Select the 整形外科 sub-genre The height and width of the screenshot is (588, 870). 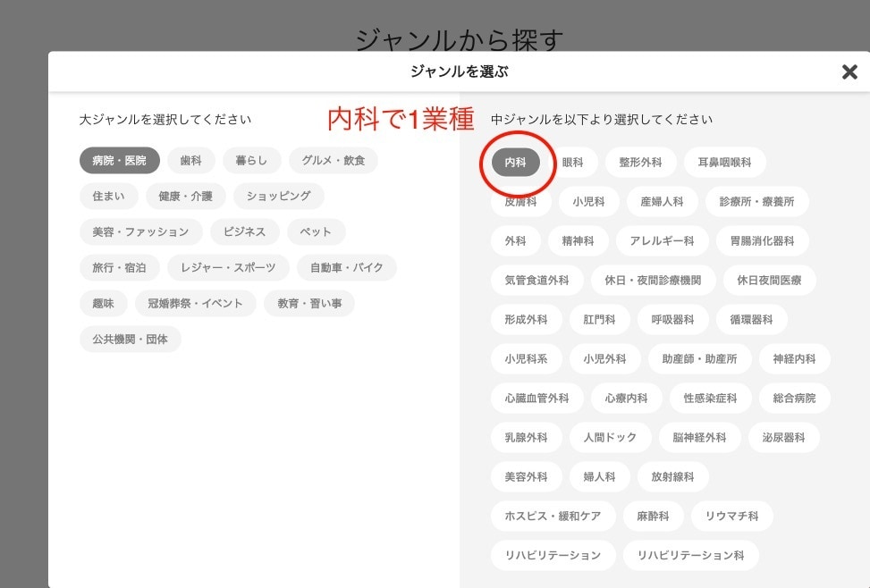coord(641,162)
